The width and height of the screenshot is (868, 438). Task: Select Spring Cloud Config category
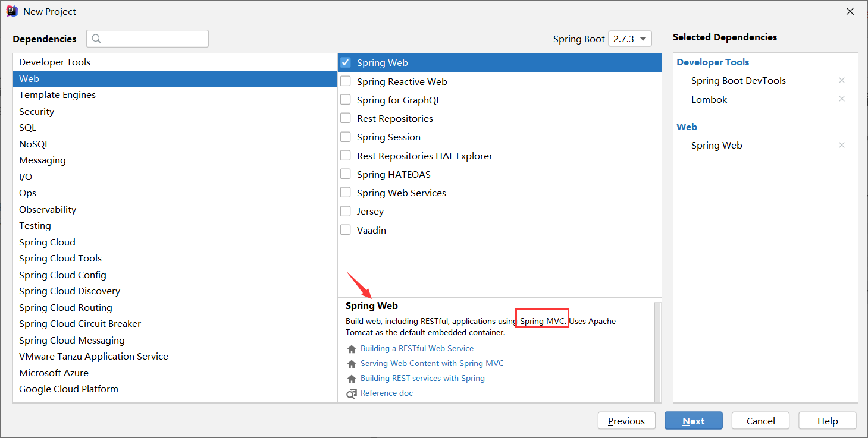point(175,275)
